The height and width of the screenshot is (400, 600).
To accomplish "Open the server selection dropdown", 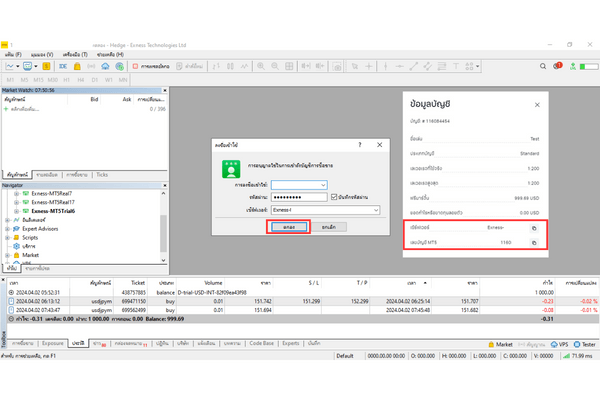I will coord(375,210).
